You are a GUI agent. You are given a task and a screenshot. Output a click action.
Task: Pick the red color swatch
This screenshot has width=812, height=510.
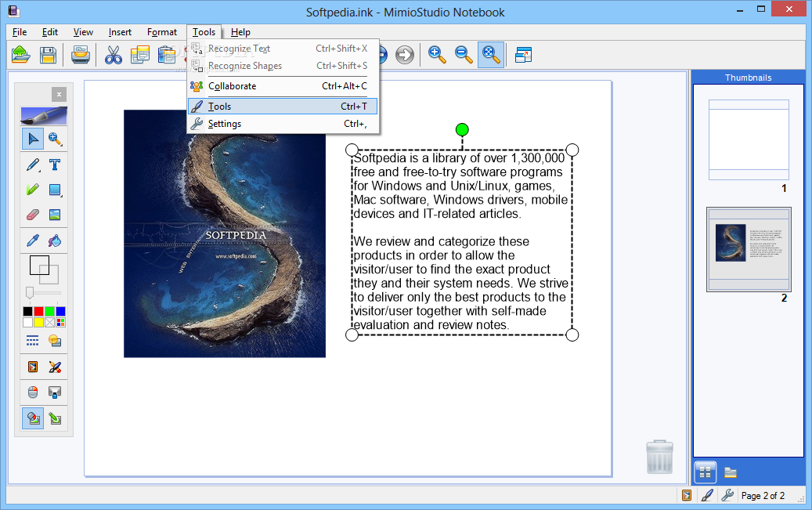point(39,311)
